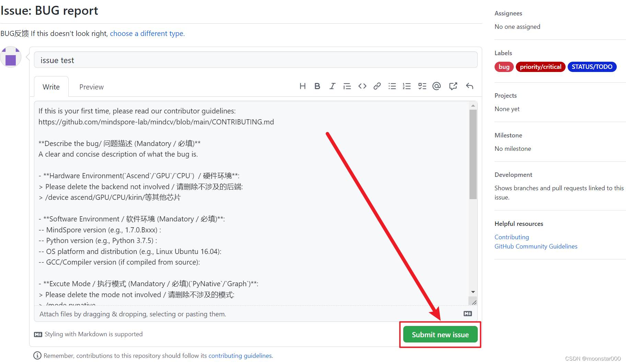626x364 pixels.
Task: Click 'Please delete the backend not involved' line
Action: point(141,187)
